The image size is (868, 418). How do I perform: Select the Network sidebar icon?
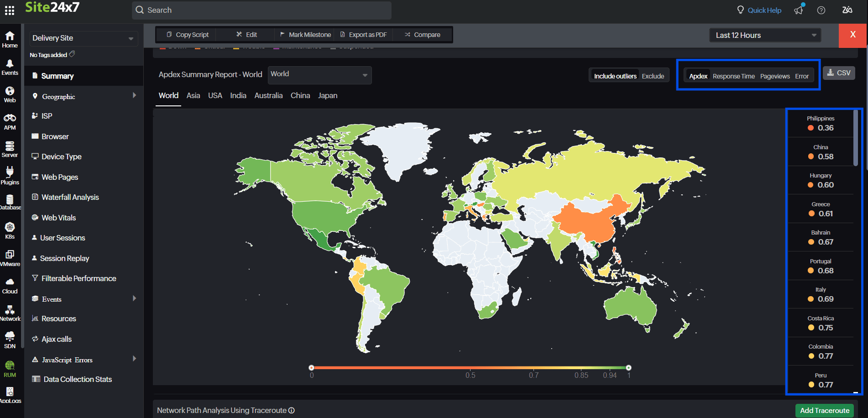[10, 311]
